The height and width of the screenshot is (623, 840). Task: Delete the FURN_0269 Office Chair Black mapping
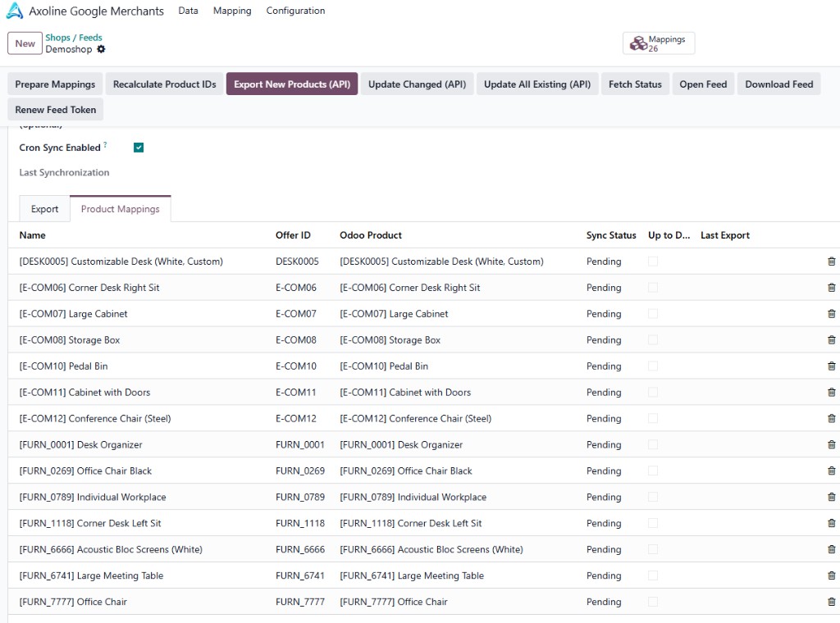(831, 471)
